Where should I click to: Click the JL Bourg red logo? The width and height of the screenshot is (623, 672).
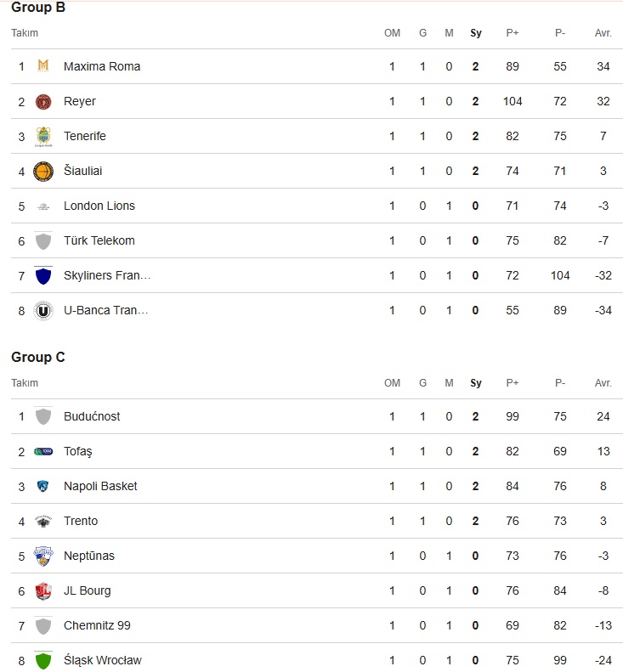pyautogui.click(x=42, y=591)
